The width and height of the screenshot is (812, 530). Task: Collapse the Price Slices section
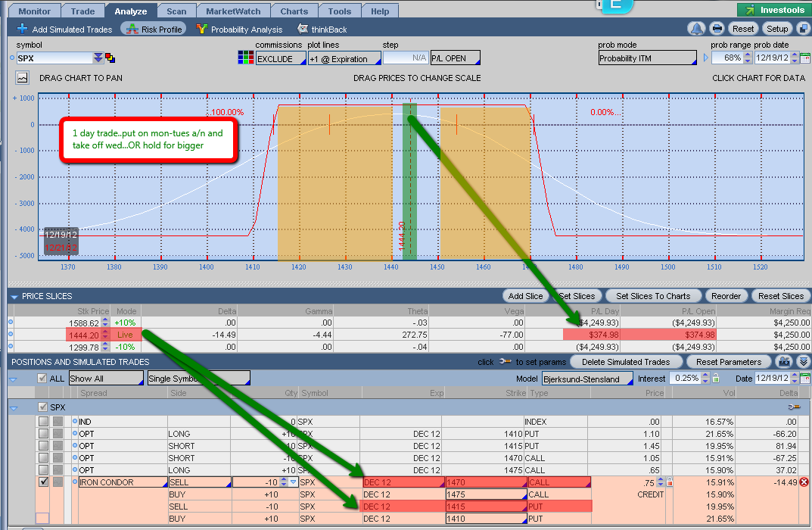pos(14,297)
